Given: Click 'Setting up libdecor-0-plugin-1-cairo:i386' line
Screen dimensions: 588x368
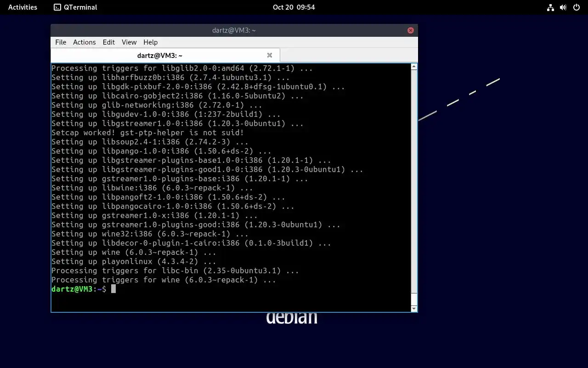Looking at the screenshot, I should coord(191,243).
